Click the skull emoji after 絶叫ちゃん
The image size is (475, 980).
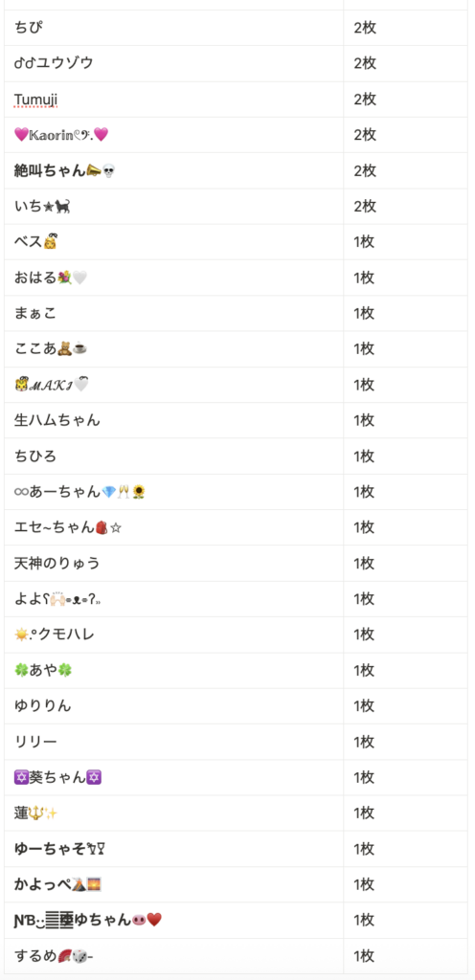tap(109, 170)
